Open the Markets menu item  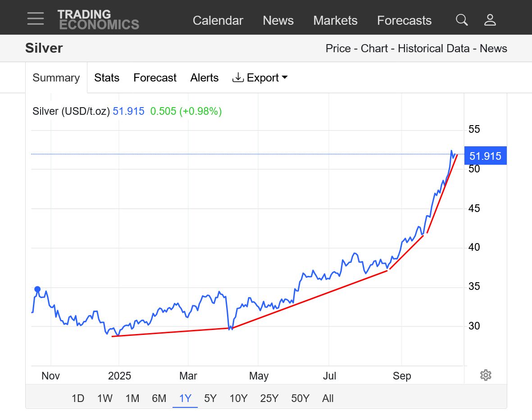click(335, 21)
